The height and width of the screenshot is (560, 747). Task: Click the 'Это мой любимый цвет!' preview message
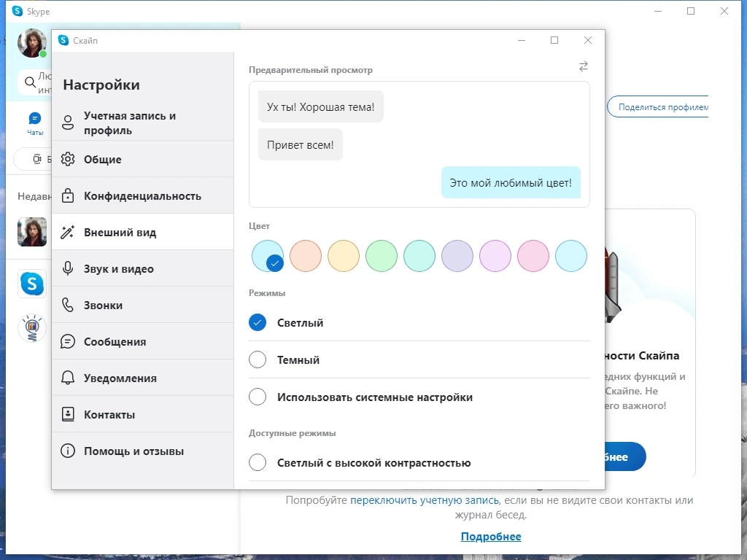click(511, 182)
